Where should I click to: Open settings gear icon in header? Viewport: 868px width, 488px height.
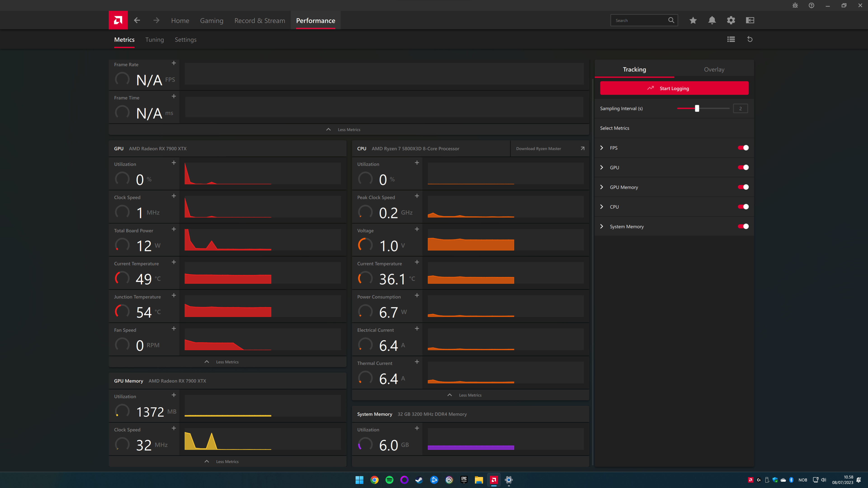coord(731,20)
